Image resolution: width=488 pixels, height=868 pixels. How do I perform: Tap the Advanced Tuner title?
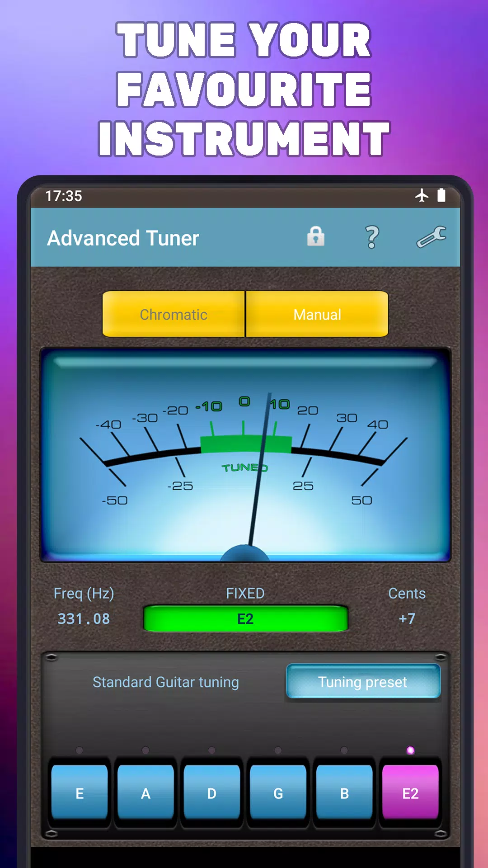tap(123, 238)
